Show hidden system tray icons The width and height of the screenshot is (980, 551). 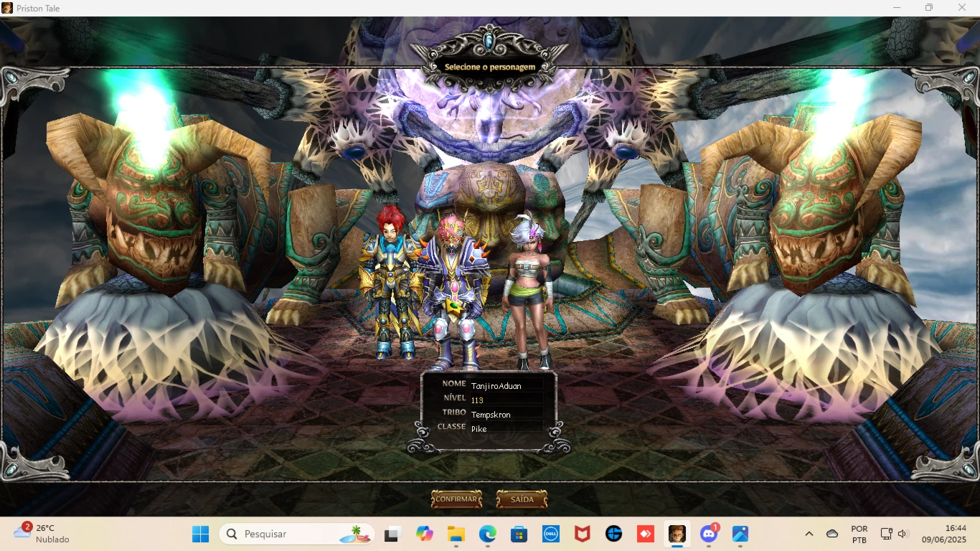[x=809, y=534]
